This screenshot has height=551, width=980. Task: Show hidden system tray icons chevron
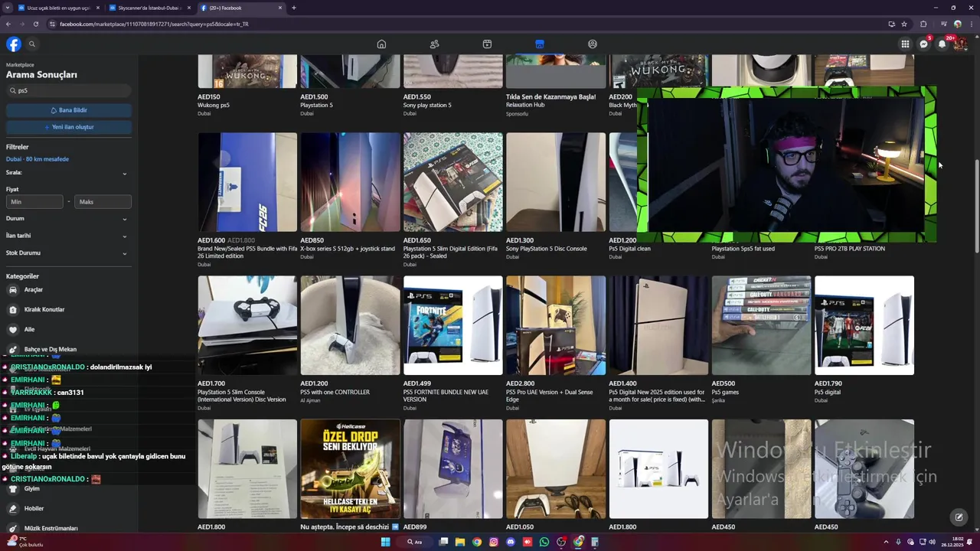886,542
